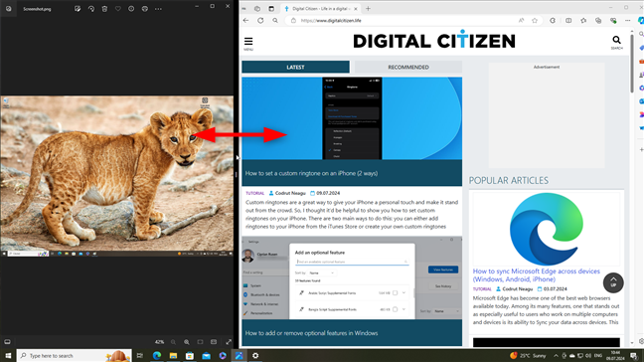Add this page to favorites star
The width and height of the screenshot is (644, 362).
535,21
